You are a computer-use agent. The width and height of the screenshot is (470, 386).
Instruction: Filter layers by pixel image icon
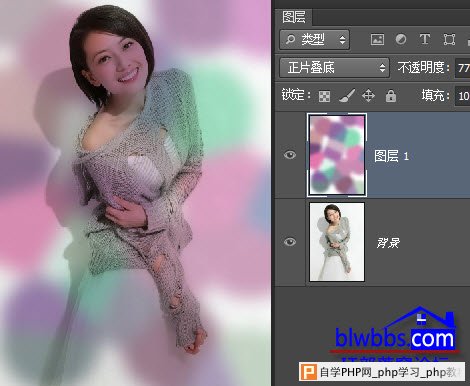tap(377, 40)
